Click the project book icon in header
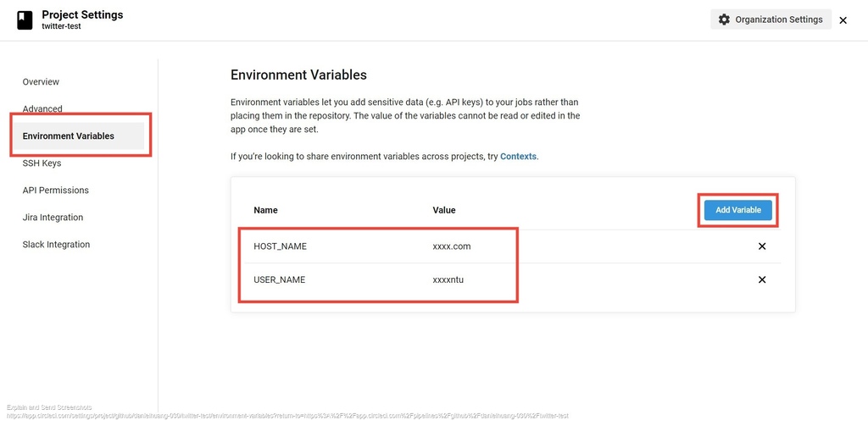868x426 pixels. tap(25, 20)
